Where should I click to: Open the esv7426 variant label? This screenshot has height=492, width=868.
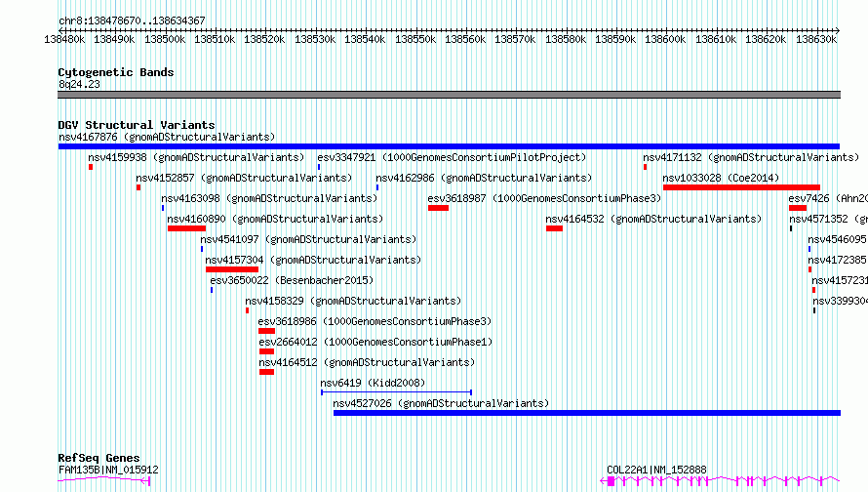point(828,198)
